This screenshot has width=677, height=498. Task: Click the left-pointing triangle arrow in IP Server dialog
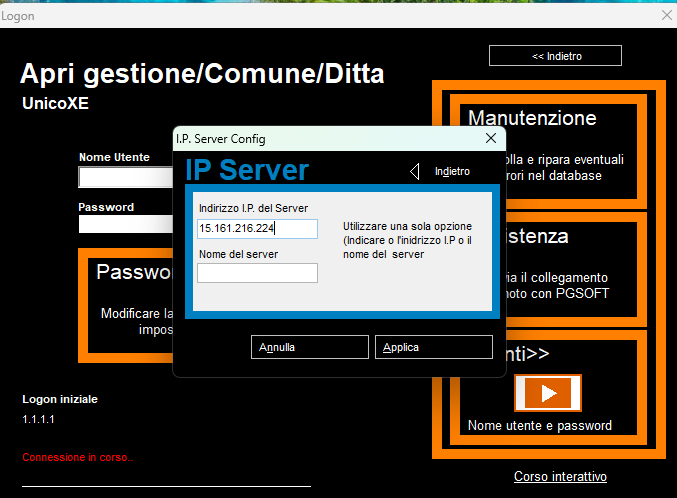point(415,172)
